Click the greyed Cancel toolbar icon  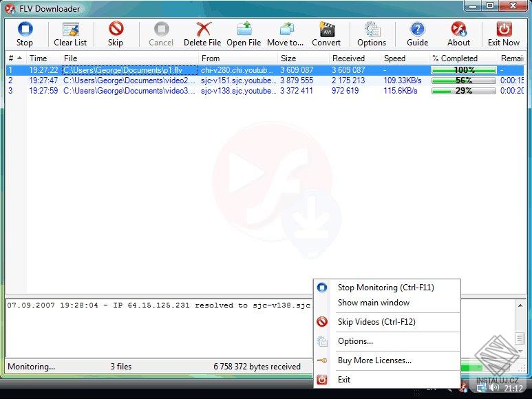[162, 29]
